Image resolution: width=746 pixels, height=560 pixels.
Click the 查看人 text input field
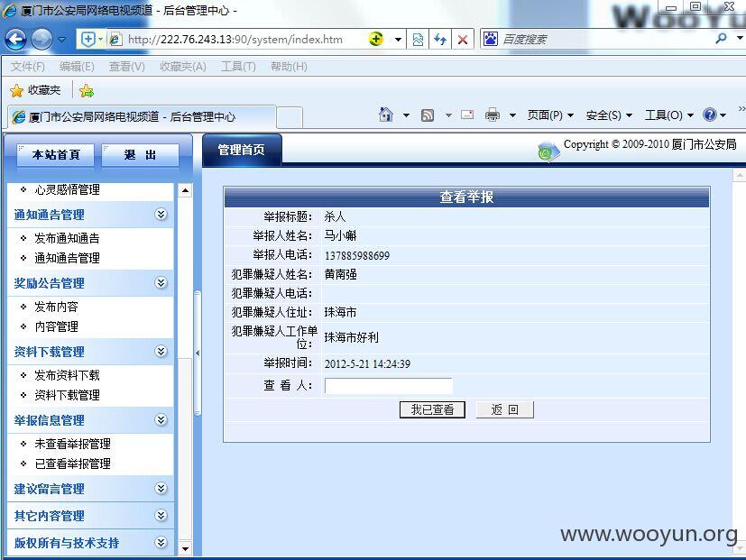point(388,385)
